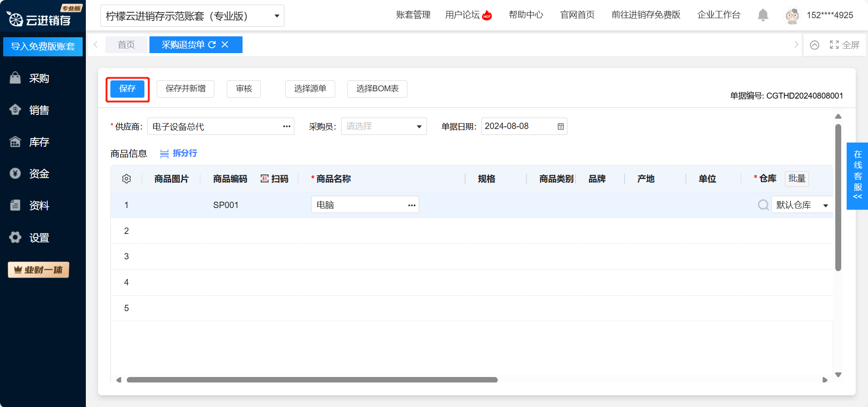Click the 审核 button
This screenshot has width=868, height=407.
click(x=244, y=89)
